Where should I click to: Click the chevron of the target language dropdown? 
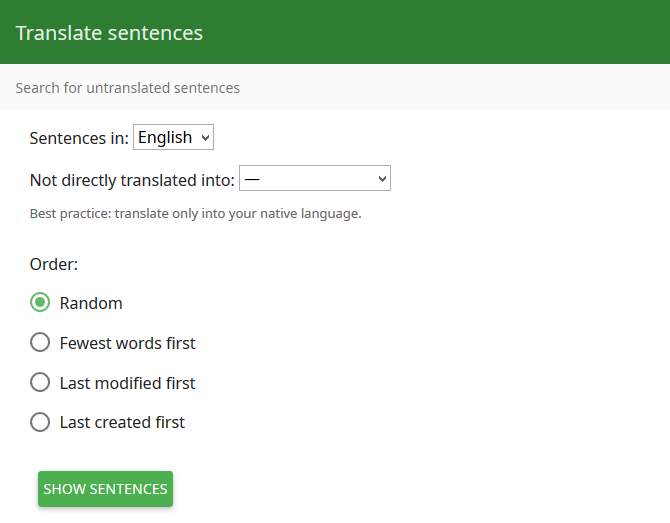[382, 179]
